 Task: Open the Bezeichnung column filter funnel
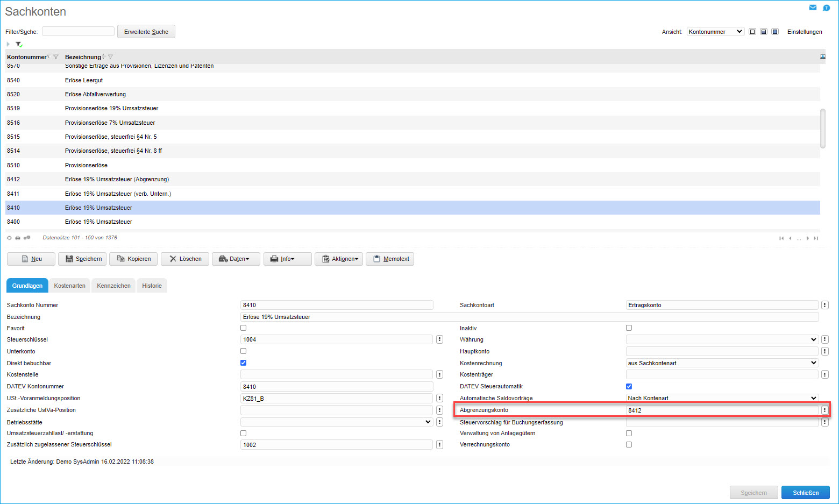tap(110, 57)
